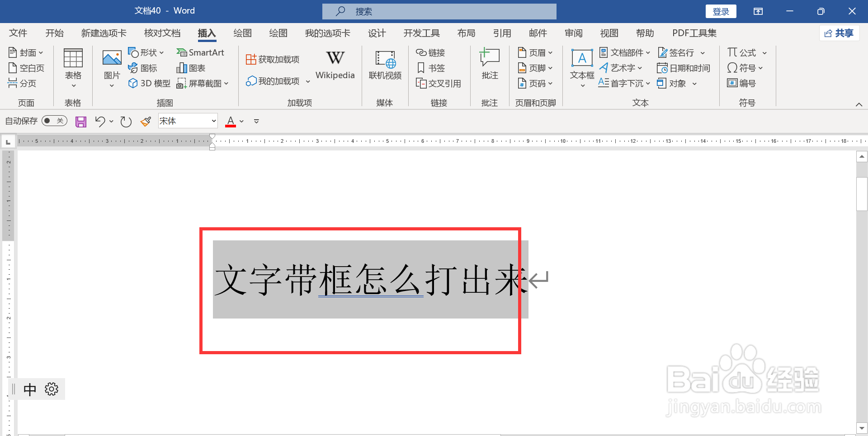Click in the 搜索 search box
868x436 pixels.
coord(439,11)
